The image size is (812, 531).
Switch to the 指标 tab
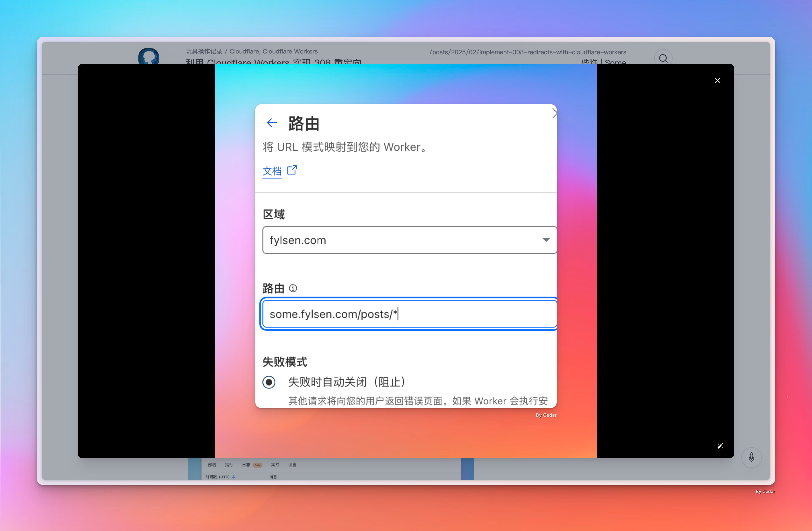tap(229, 465)
